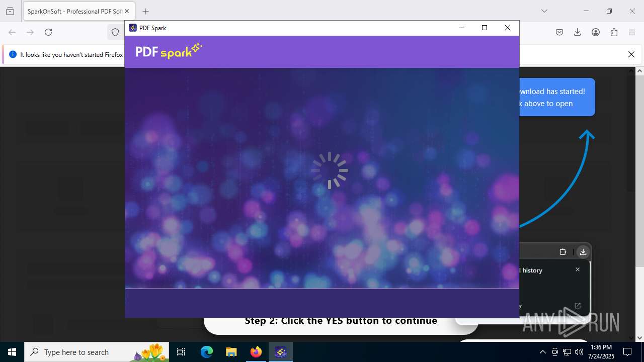
Task: Open the Firefox account icon
Action: (x=596, y=32)
